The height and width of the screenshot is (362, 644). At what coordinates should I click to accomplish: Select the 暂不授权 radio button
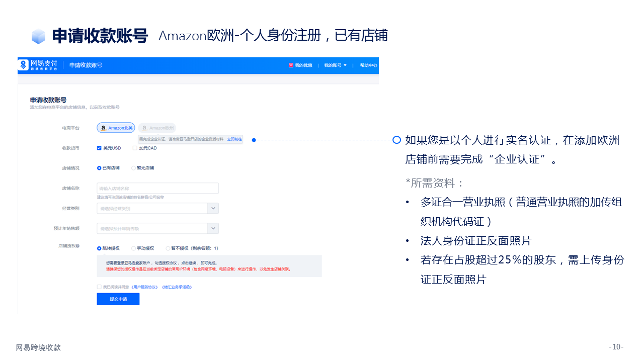point(168,248)
